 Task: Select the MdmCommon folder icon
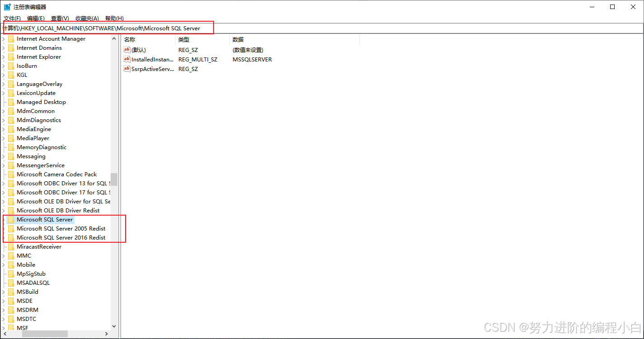coord(11,111)
